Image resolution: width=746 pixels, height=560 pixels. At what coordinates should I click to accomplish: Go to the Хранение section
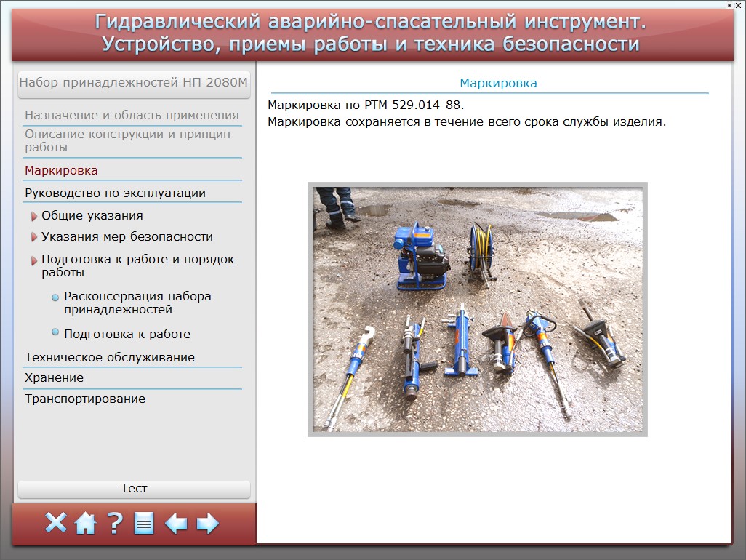pos(54,377)
